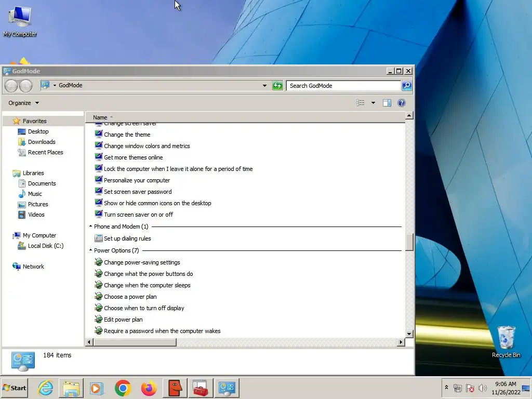Screen dimensions: 532x399
Task: Click the network tray icon
Action: (457, 388)
